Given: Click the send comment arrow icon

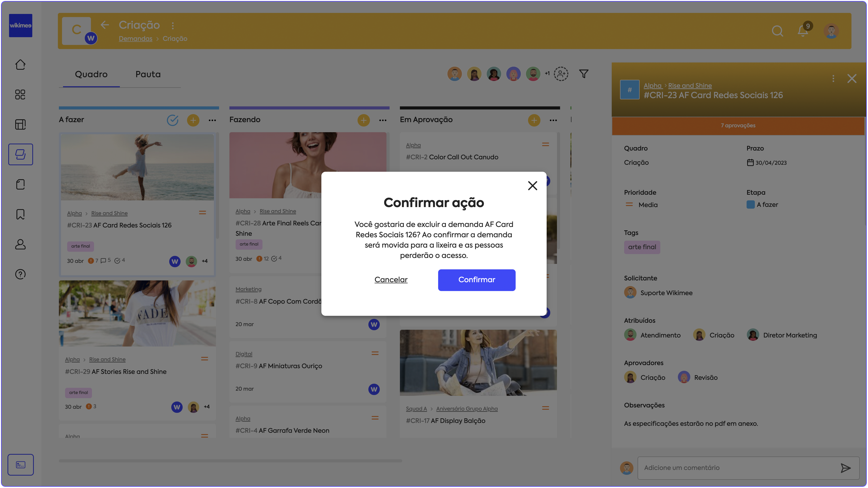Looking at the screenshot, I should tap(846, 468).
